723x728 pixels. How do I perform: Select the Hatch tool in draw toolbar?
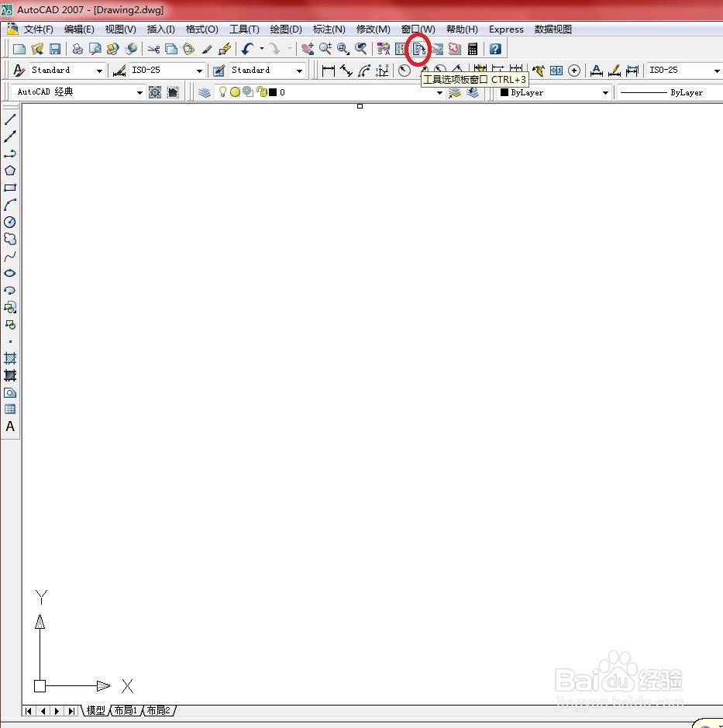click(10, 358)
